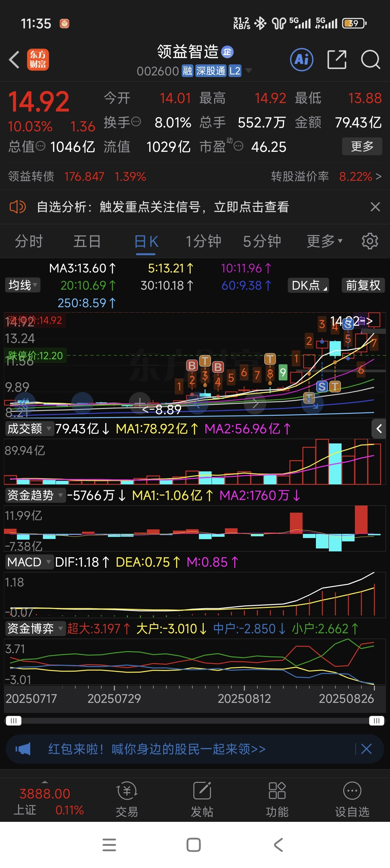
Task: Tap right handle of date range slider
Action: (377, 721)
